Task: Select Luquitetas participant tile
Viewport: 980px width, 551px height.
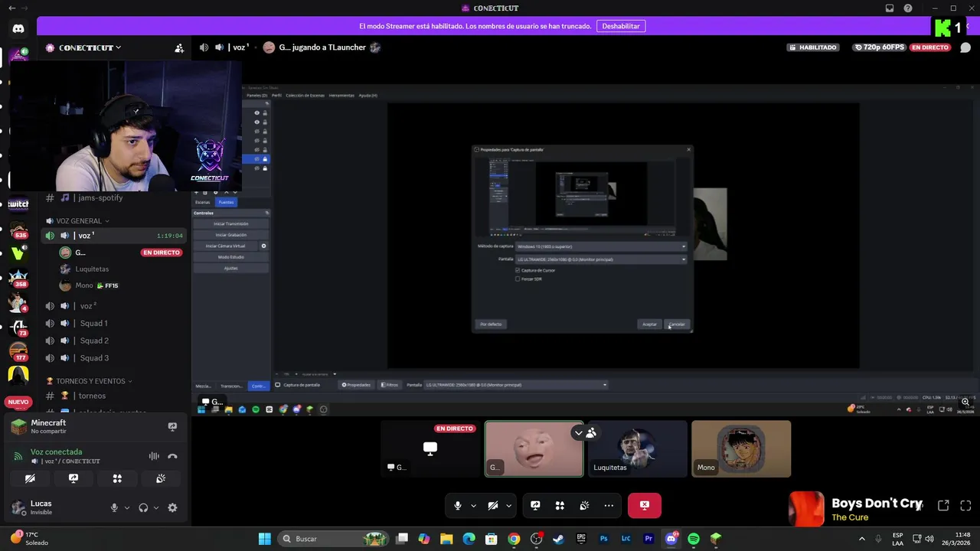Action: 638,449
